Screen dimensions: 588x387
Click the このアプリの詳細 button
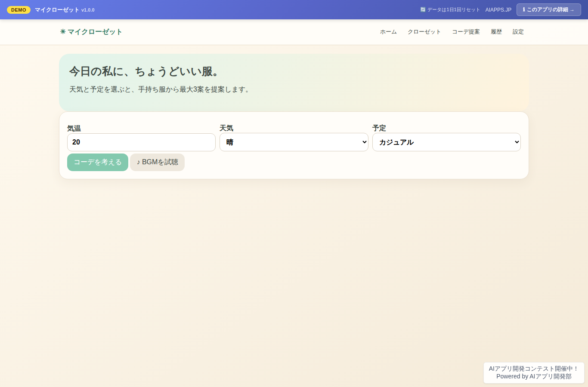click(x=548, y=9)
